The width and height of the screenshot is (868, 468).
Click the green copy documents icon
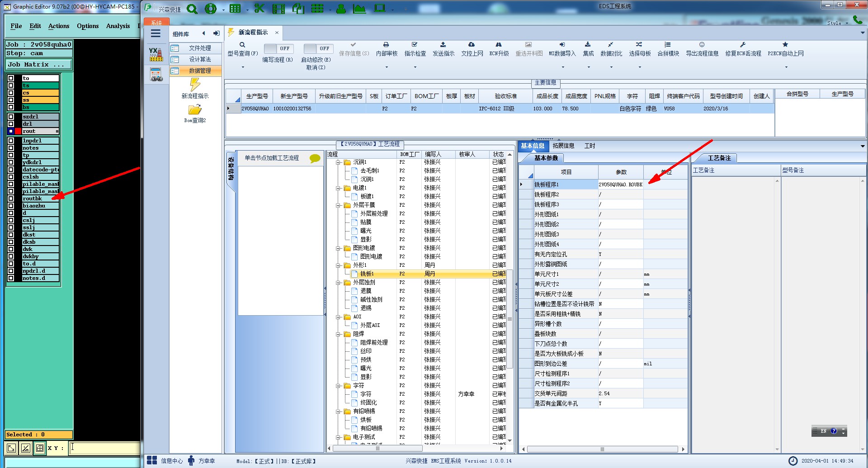point(298,9)
